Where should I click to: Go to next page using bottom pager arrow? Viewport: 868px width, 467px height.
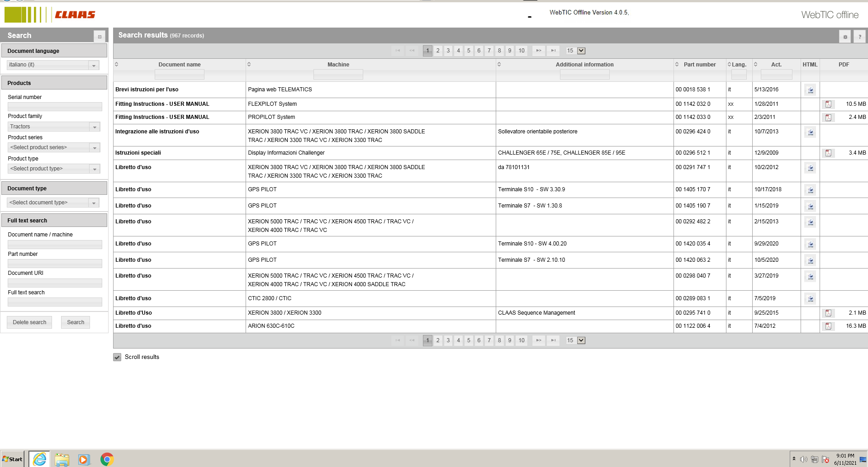pyautogui.click(x=538, y=340)
